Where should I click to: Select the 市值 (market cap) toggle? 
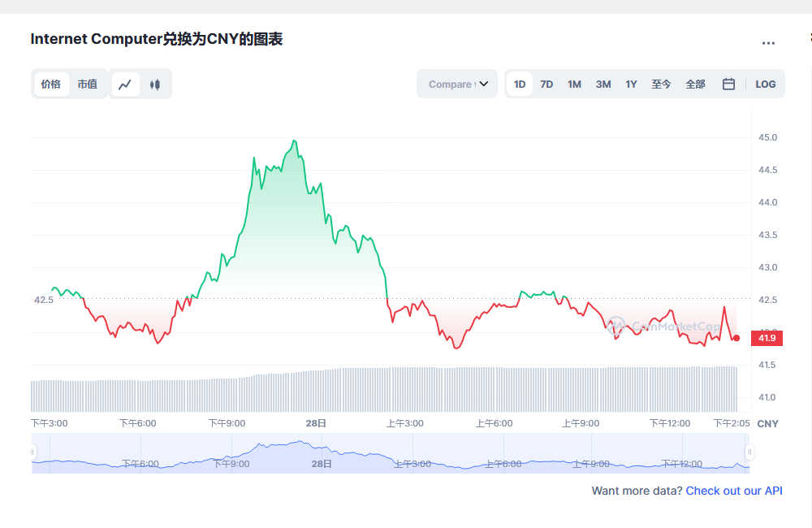tap(88, 84)
